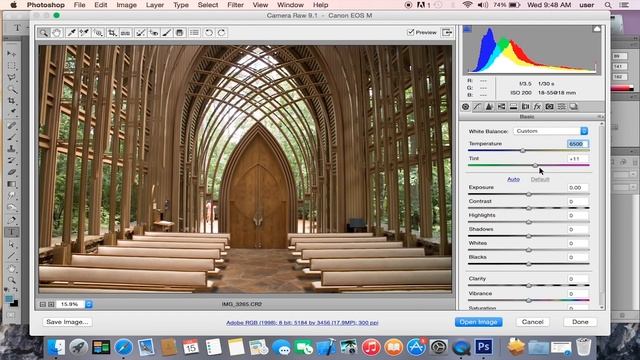Open the Tone Curve panel tab

477,107
